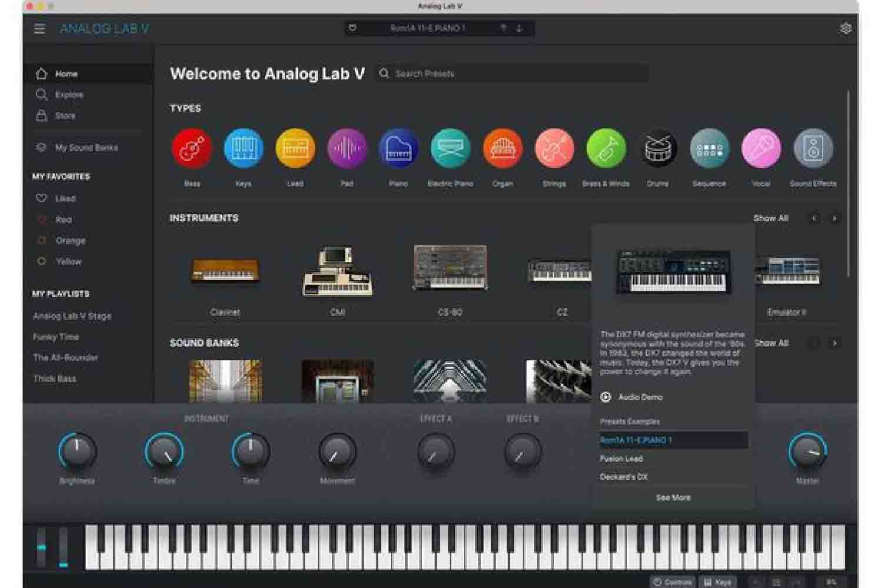
Task: Select the Organ type icon
Action: point(502,148)
